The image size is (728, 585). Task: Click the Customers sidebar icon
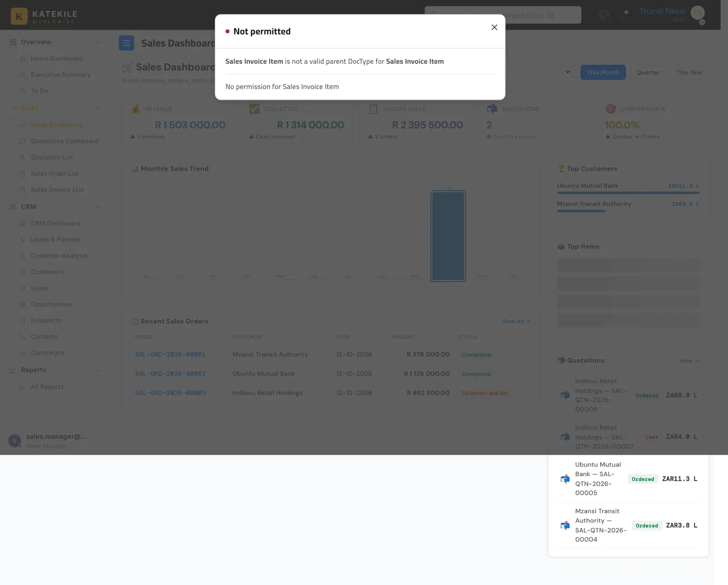pos(22,272)
